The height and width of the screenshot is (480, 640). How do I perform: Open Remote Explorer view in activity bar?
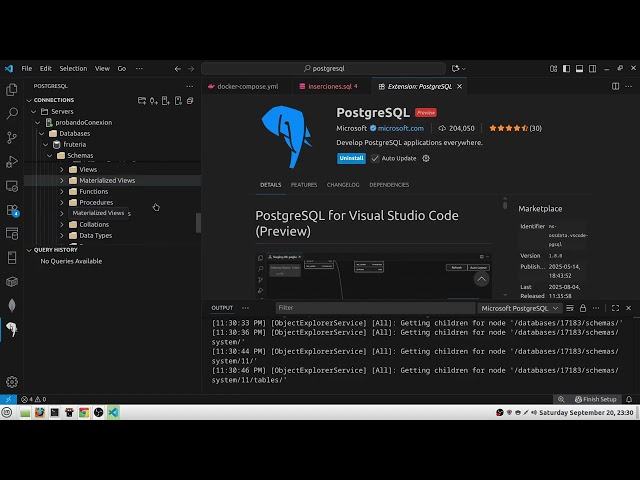[12, 186]
